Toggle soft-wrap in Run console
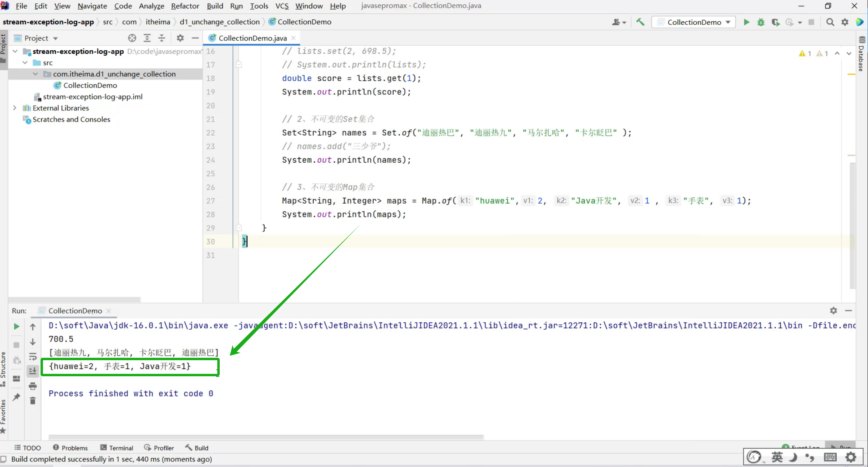This screenshot has height=467, width=868. click(33, 357)
